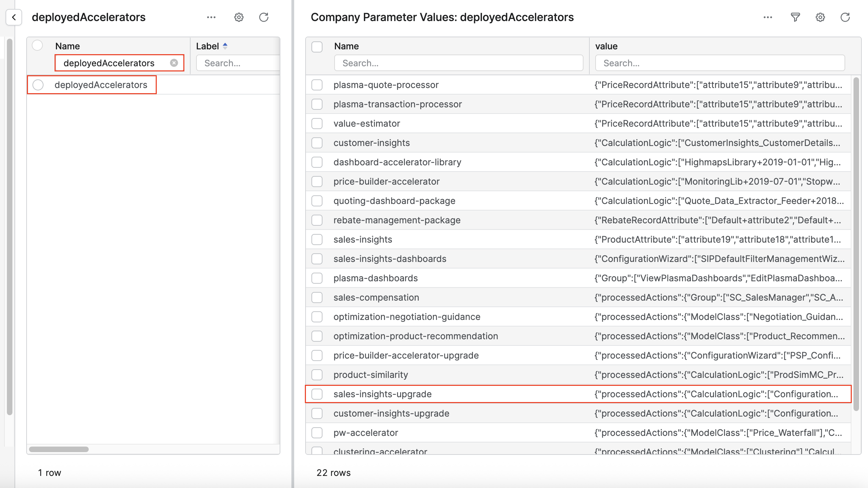Check the select-all checkbox in the Name header
868x488 pixels.
[317, 47]
